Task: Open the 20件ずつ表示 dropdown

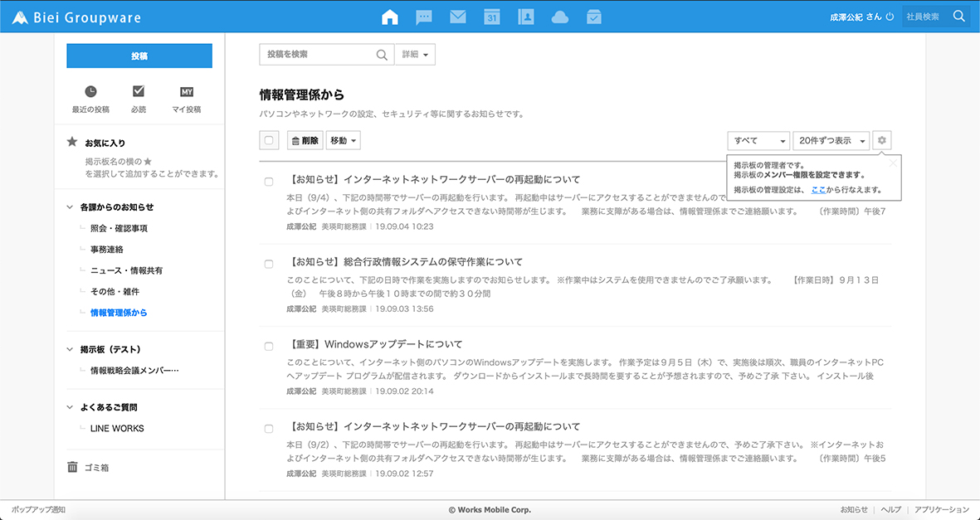Action: click(831, 141)
